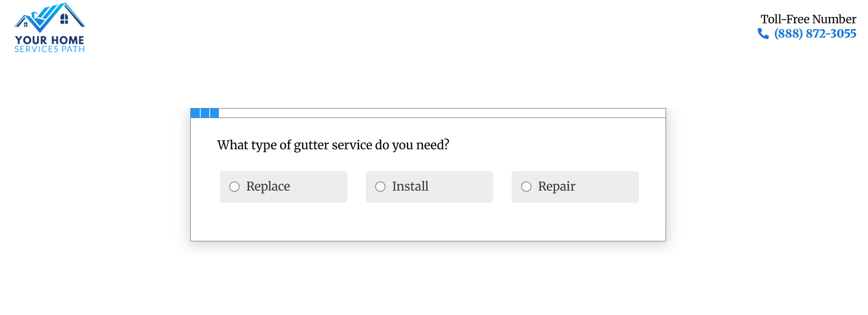868x315 pixels.
Task: Select the Install radio button
Action: point(381,187)
